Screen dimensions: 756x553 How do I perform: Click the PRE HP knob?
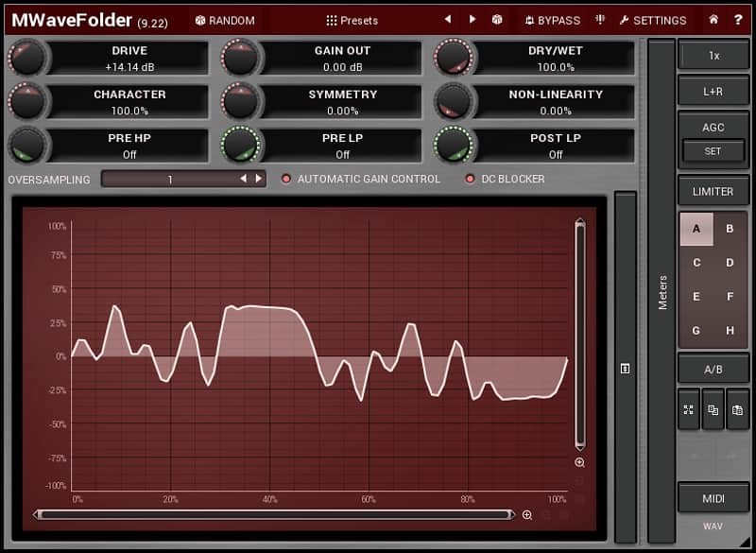(27, 145)
